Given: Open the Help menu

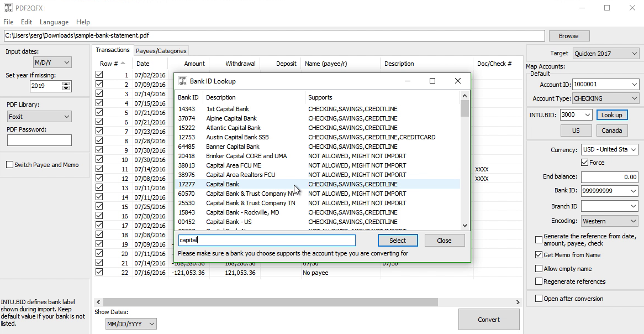Looking at the screenshot, I should [x=83, y=22].
